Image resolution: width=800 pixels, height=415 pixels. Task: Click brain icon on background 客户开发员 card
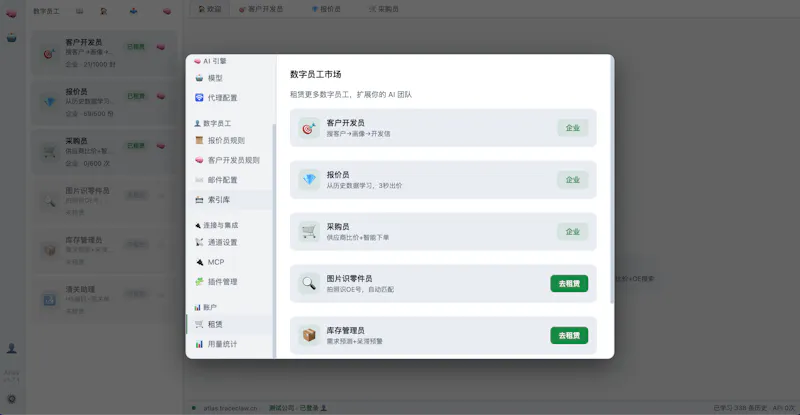pyautogui.click(x=161, y=47)
